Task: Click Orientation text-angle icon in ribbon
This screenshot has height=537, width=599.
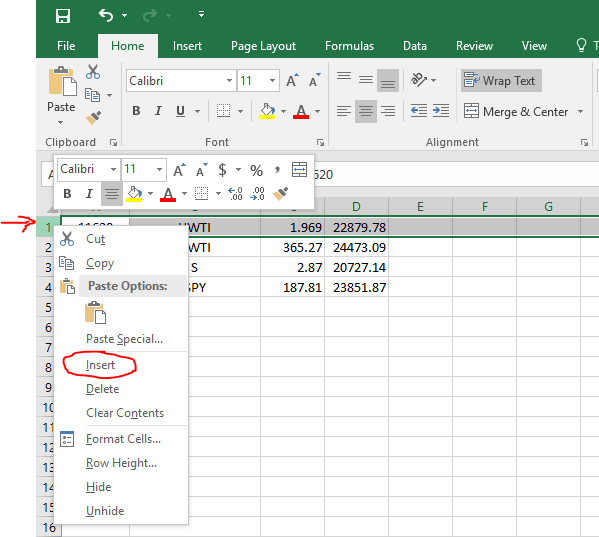Action: [x=419, y=80]
